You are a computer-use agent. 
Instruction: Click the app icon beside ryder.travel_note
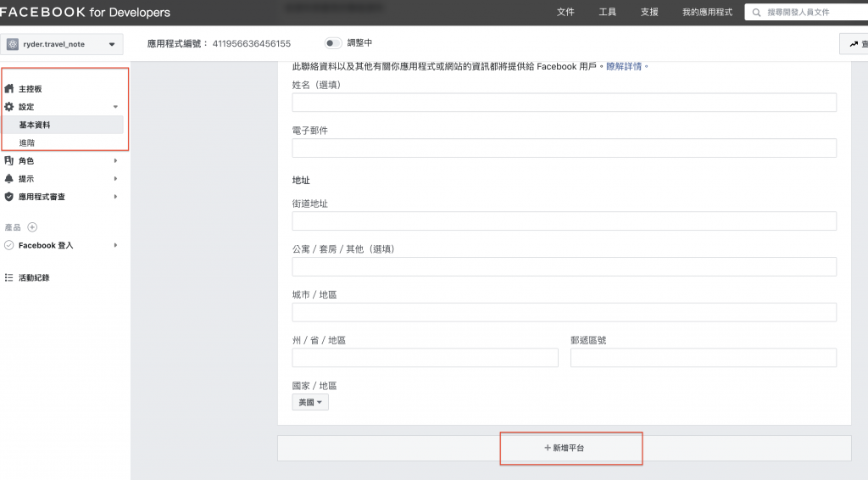13,44
